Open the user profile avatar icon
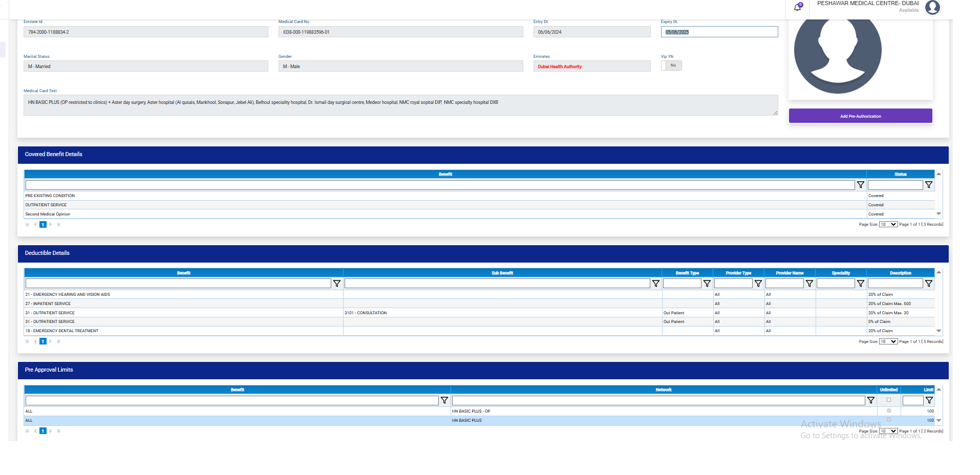980x475 pixels. [x=932, y=7]
